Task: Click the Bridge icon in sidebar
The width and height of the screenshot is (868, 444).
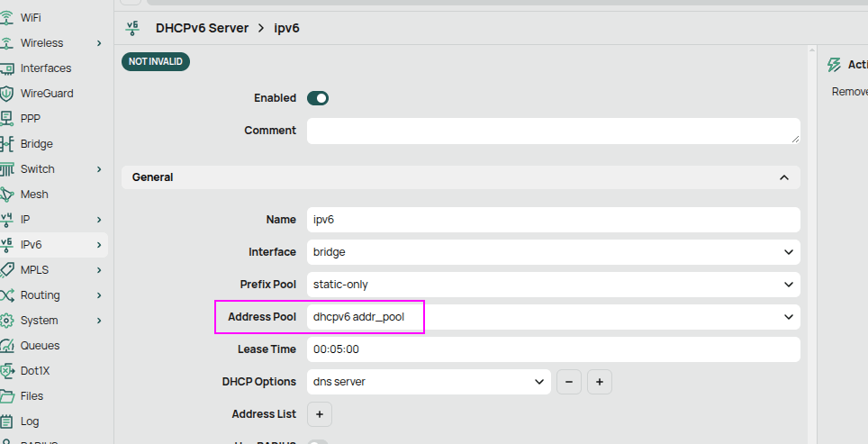Action: pos(8,144)
